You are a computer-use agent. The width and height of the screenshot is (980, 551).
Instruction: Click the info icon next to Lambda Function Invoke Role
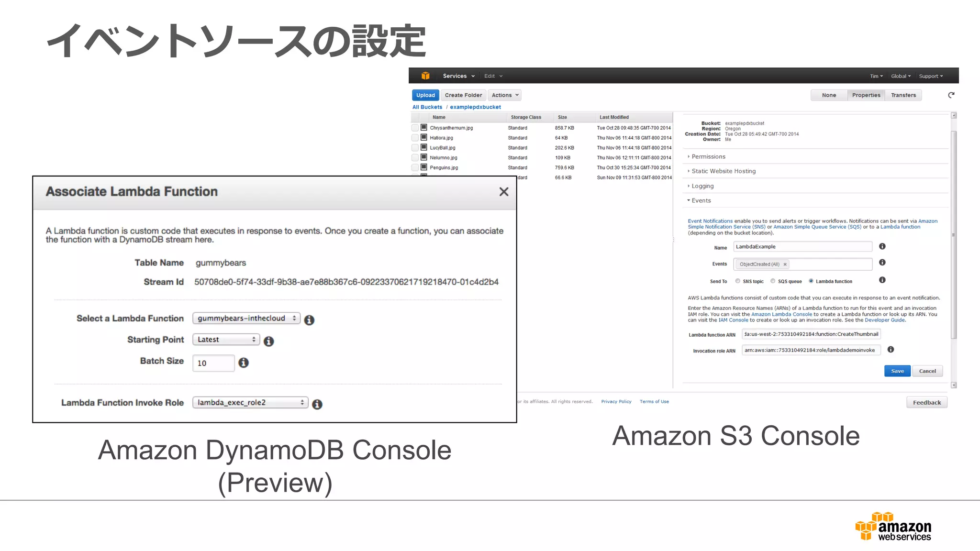coord(317,404)
